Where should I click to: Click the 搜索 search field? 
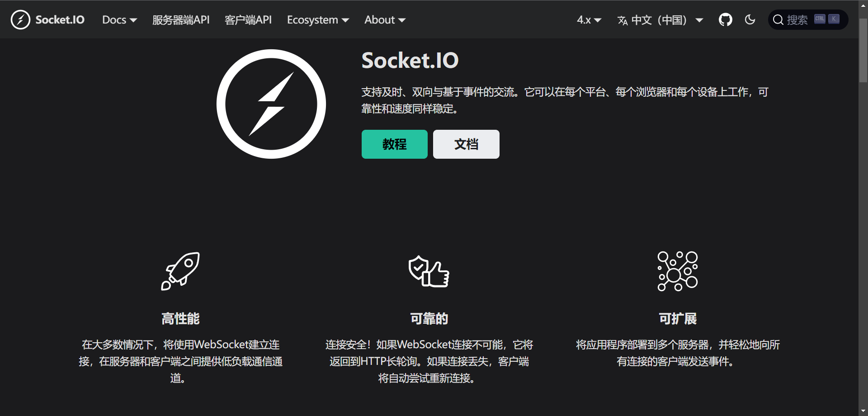[808, 20]
